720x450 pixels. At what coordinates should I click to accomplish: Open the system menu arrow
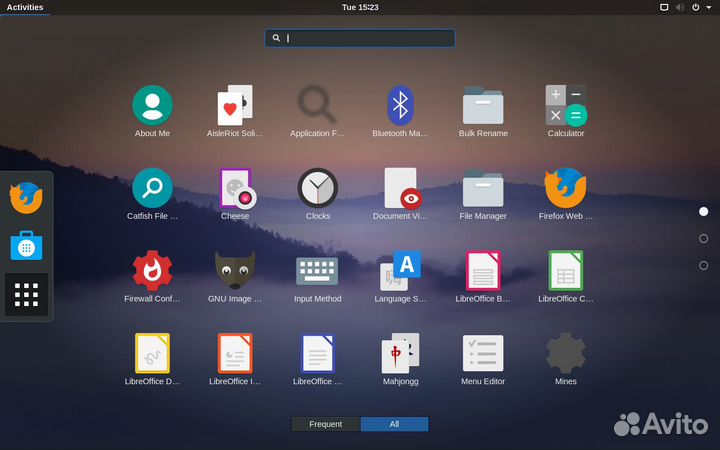pos(709,7)
